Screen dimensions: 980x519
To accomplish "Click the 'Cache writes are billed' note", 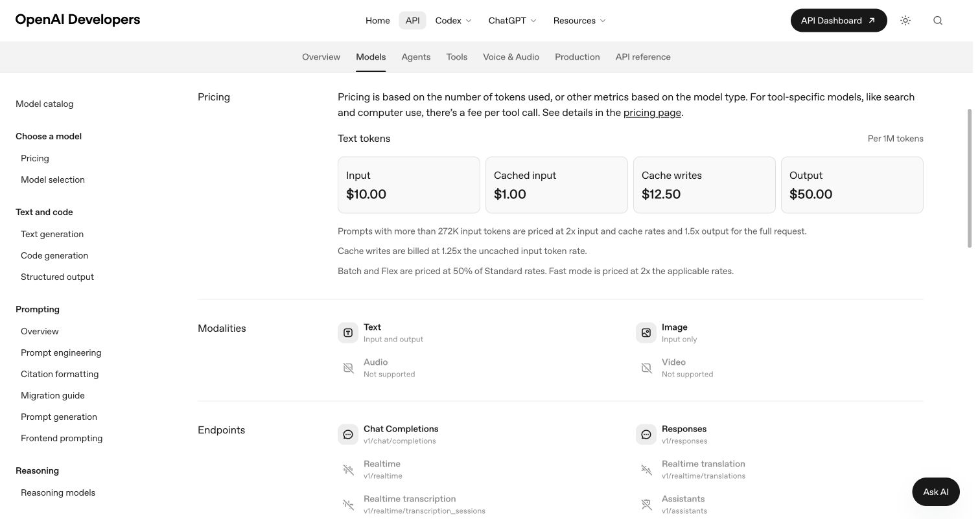I will click(462, 251).
